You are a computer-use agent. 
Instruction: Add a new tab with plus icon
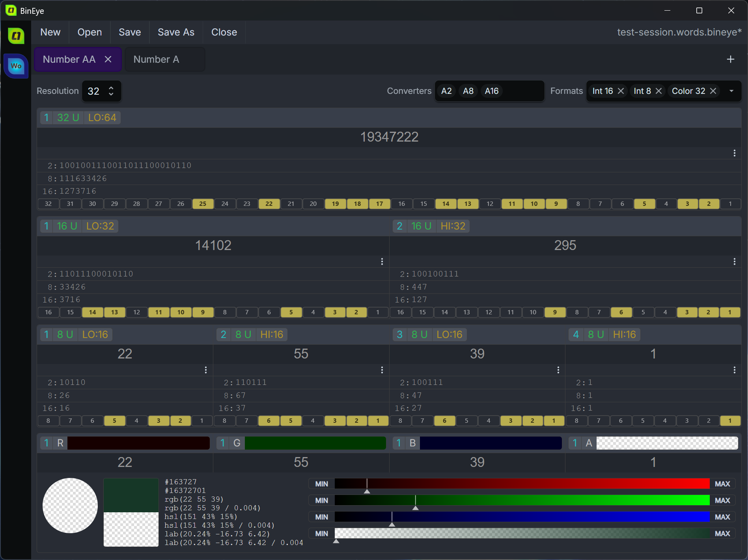[x=730, y=59]
